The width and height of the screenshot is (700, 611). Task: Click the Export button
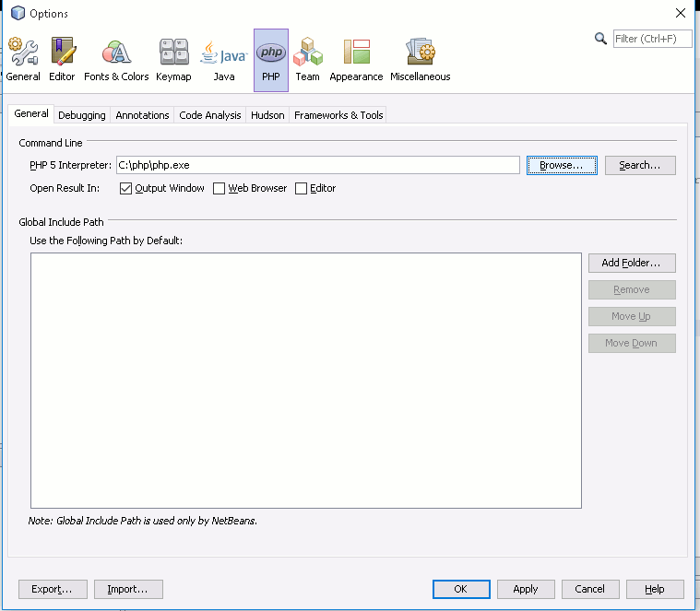pyautogui.click(x=53, y=589)
